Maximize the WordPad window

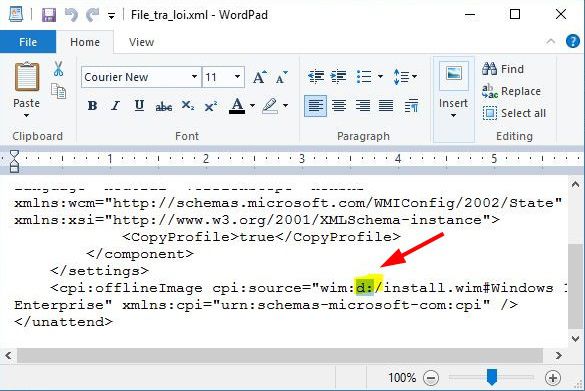coord(515,15)
